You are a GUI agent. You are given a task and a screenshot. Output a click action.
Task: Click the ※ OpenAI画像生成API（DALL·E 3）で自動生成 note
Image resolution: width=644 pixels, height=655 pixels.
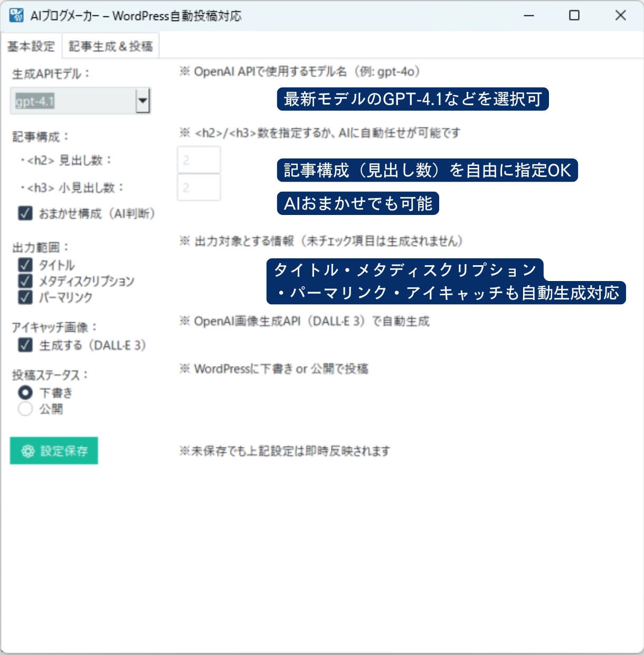click(x=305, y=321)
